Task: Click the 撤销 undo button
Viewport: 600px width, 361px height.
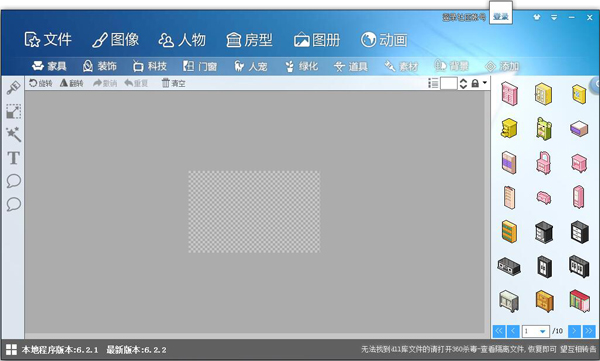Action: 105,83
